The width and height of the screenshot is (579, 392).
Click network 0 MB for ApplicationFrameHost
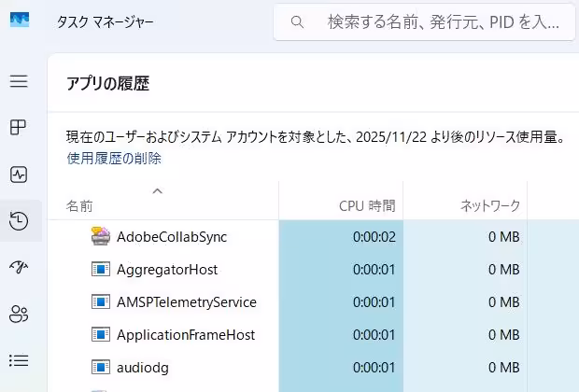503,335
